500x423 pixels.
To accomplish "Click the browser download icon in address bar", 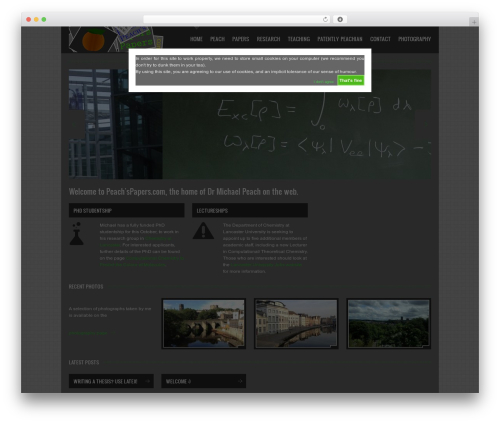I will coord(340,19).
